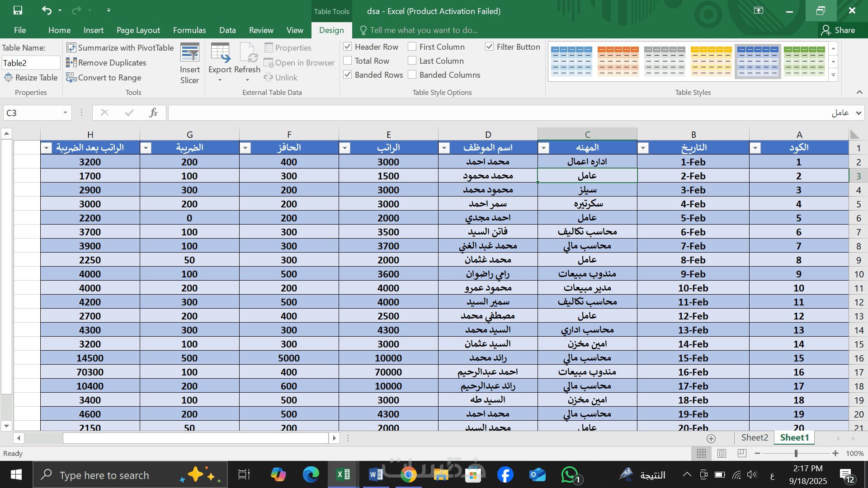Screen dimensions: 868x488
Task: Click the Insert Slicer icon
Action: [x=189, y=53]
